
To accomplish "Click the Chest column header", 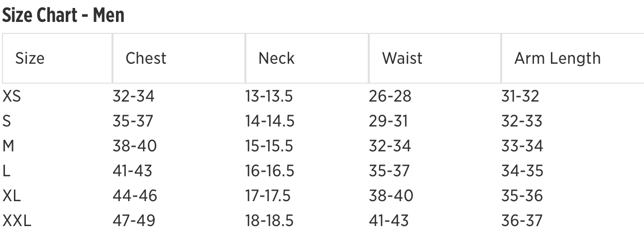I will coord(146,58).
